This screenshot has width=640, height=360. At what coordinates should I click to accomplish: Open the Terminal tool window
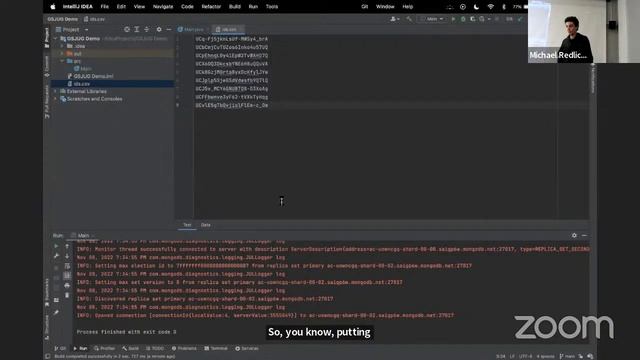(216, 348)
